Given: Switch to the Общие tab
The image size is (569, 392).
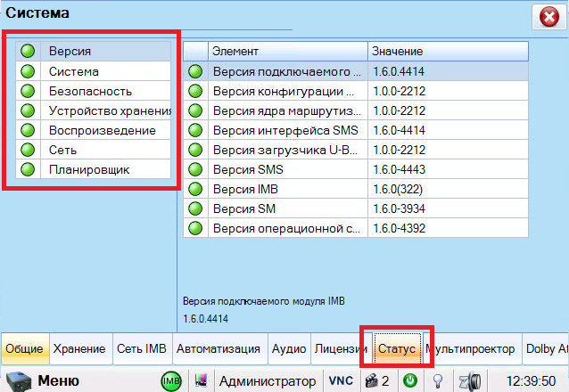Looking at the screenshot, I should (24, 348).
